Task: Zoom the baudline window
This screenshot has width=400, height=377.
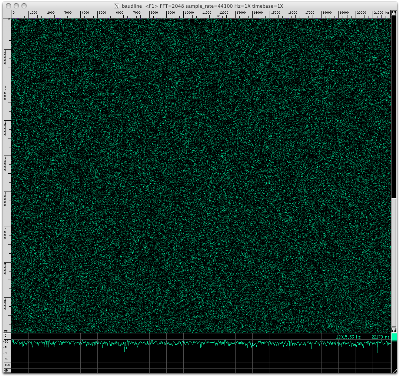Action: click(x=24, y=6)
